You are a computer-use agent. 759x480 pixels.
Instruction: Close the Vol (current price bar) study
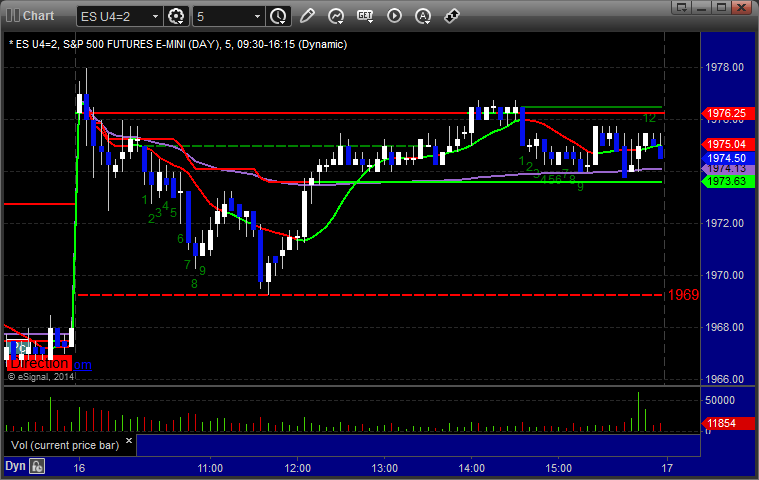129,441
